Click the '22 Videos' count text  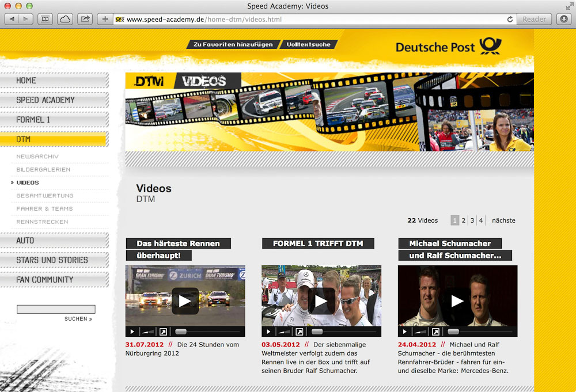pos(422,220)
